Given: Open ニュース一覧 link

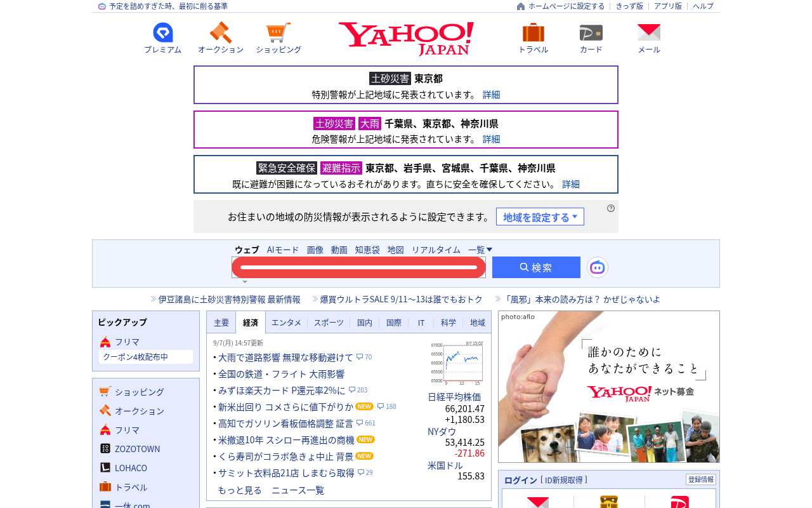Looking at the screenshot, I should point(298,490).
